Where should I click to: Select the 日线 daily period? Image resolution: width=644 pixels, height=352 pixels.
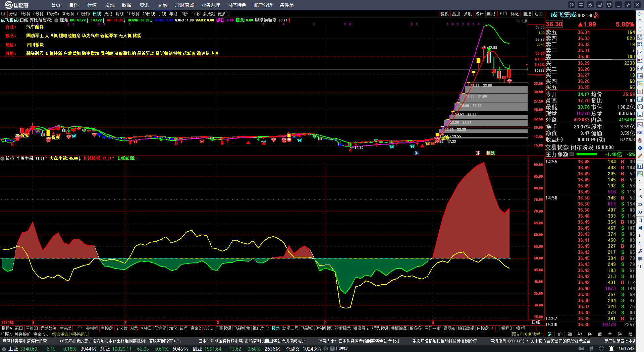[x=97, y=14]
